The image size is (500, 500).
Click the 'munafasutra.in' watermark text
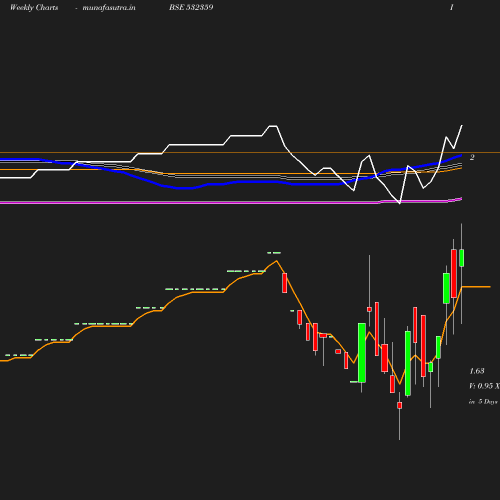pyautogui.click(x=109, y=7)
